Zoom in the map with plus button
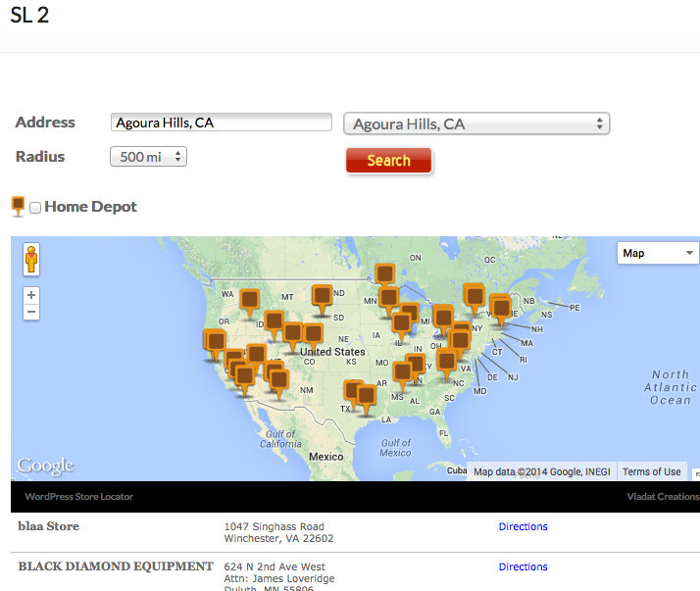700x591 pixels. pyautogui.click(x=31, y=295)
